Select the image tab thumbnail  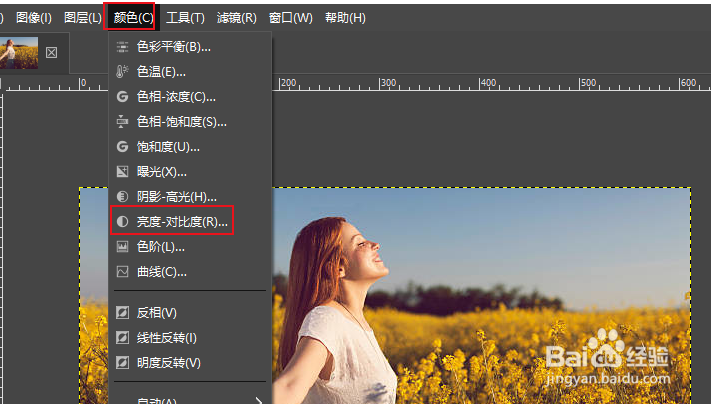tap(19, 53)
